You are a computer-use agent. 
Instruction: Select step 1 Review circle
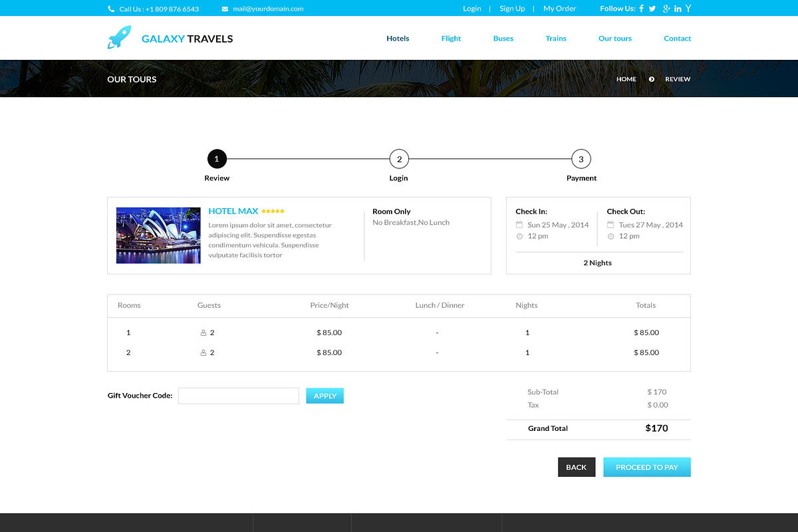tap(217, 159)
